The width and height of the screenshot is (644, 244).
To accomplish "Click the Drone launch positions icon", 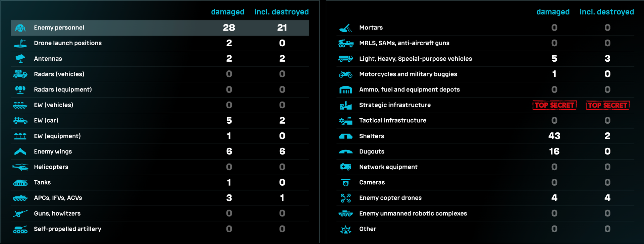I will [x=20, y=43].
